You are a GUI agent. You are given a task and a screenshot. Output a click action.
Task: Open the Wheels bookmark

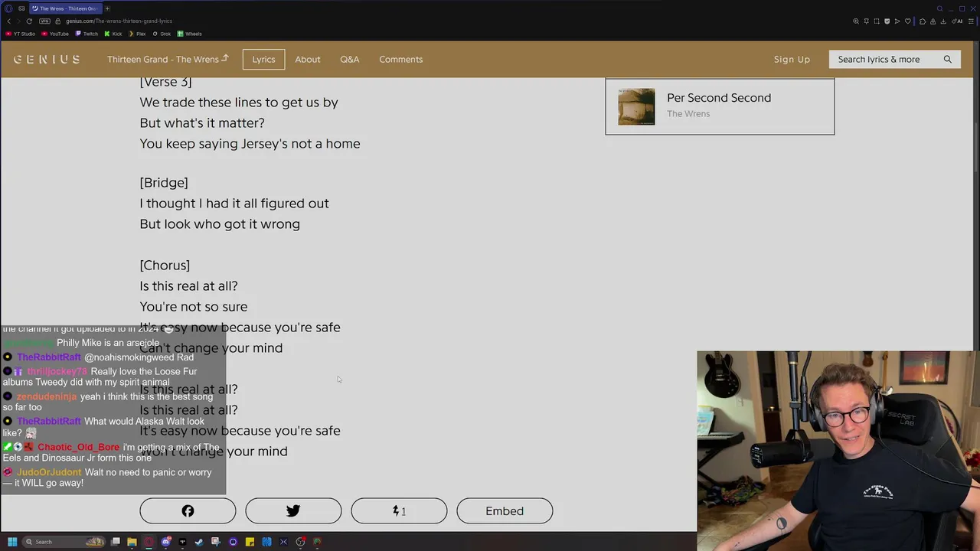tap(189, 34)
